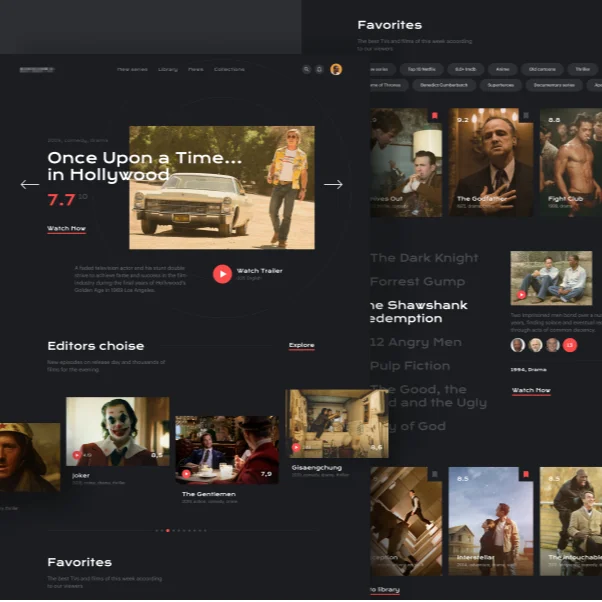Show more cast via the red 13 badge

[570, 345]
